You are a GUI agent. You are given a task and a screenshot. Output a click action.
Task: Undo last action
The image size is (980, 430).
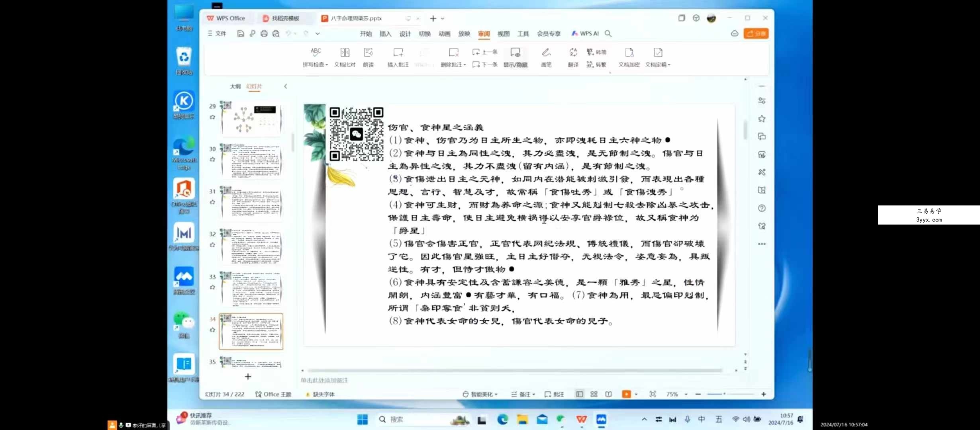[288, 33]
